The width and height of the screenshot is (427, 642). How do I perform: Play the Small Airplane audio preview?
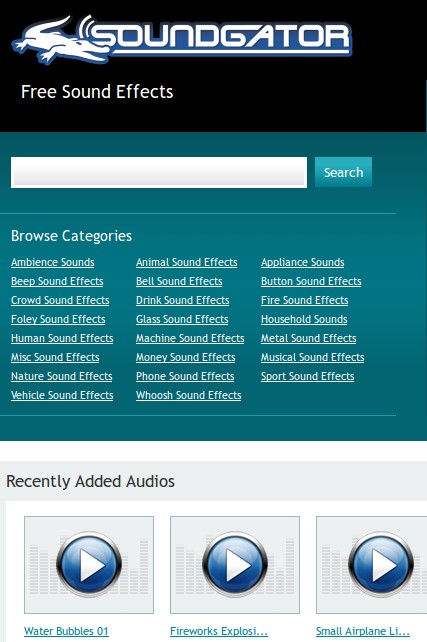[x=381, y=565]
